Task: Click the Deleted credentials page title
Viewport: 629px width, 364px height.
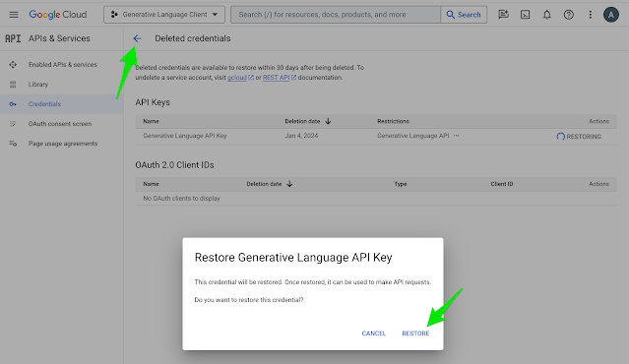Action: coord(193,38)
